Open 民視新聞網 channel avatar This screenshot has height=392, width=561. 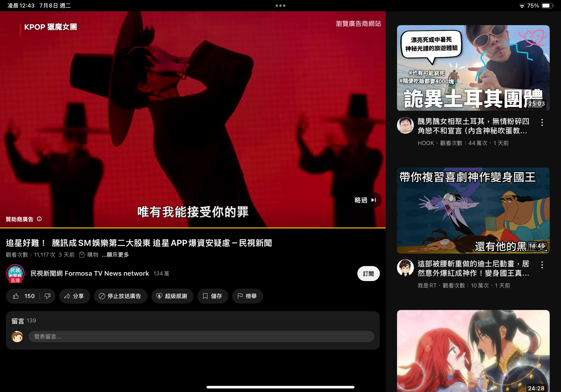tap(16, 274)
